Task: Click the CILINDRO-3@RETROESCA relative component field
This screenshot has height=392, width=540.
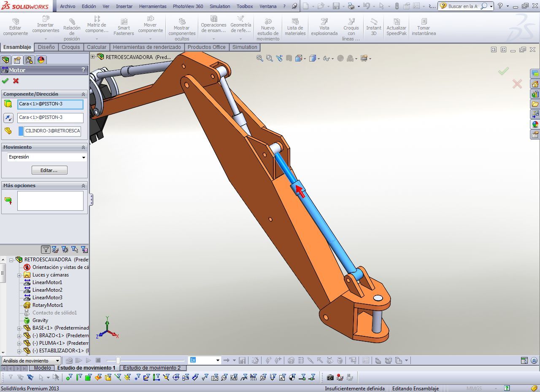Action: (x=52, y=131)
